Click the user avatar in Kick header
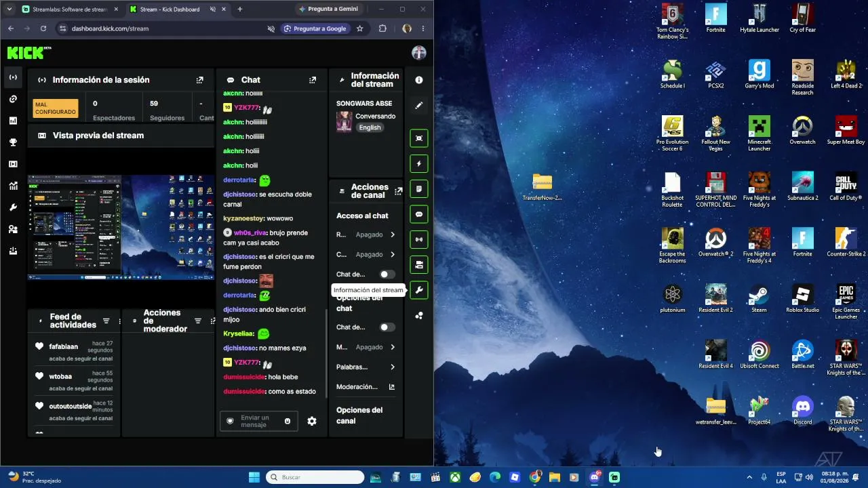Viewport: 868px width, 488px height. tap(419, 53)
